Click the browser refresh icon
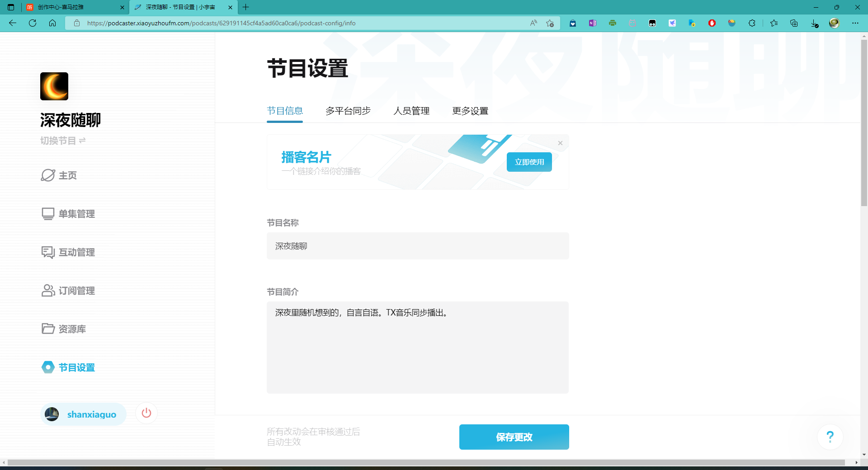This screenshot has height=470, width=868. point(33,23)
